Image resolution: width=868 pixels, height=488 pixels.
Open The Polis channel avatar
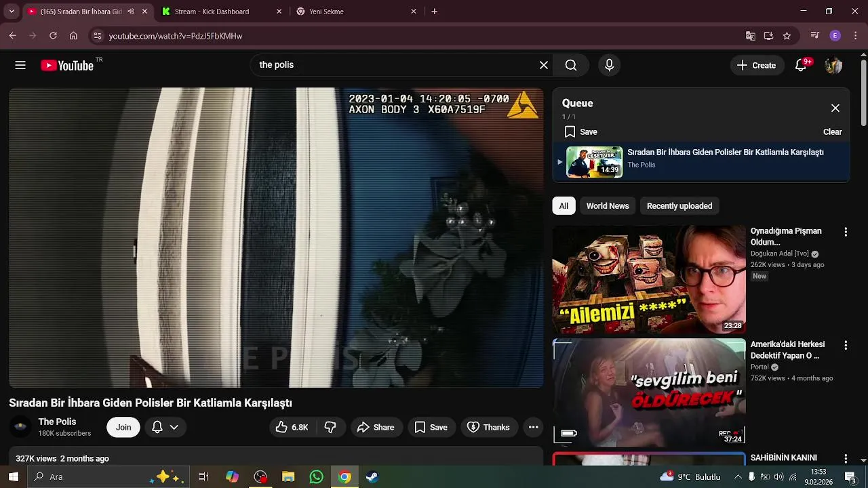pos(20,427)
